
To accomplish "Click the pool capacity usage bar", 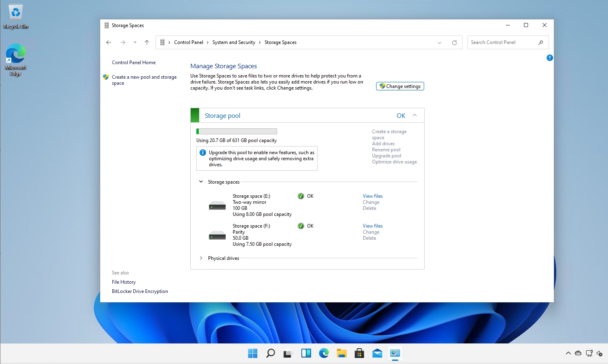I will 236,131.
